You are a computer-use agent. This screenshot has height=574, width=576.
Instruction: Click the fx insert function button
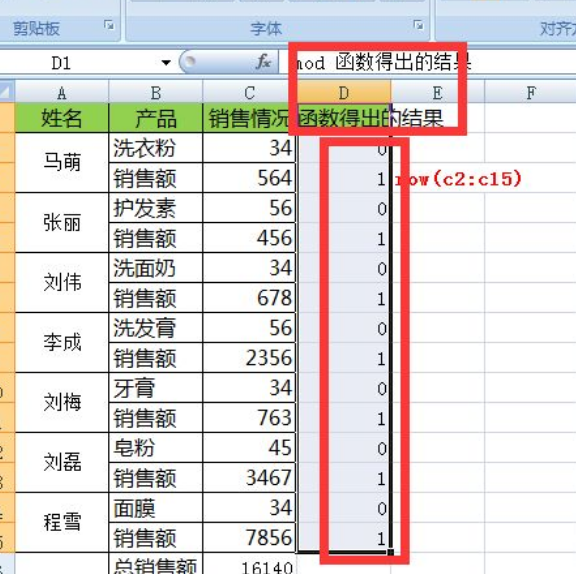tap(263, 62)
